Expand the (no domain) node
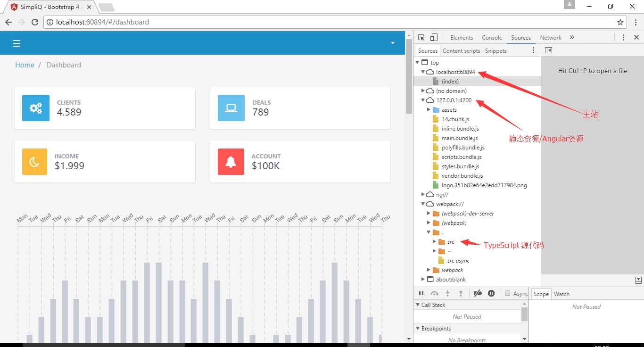Screen dimensions: 644x347 pyautogui.click(x=423, y=91)
